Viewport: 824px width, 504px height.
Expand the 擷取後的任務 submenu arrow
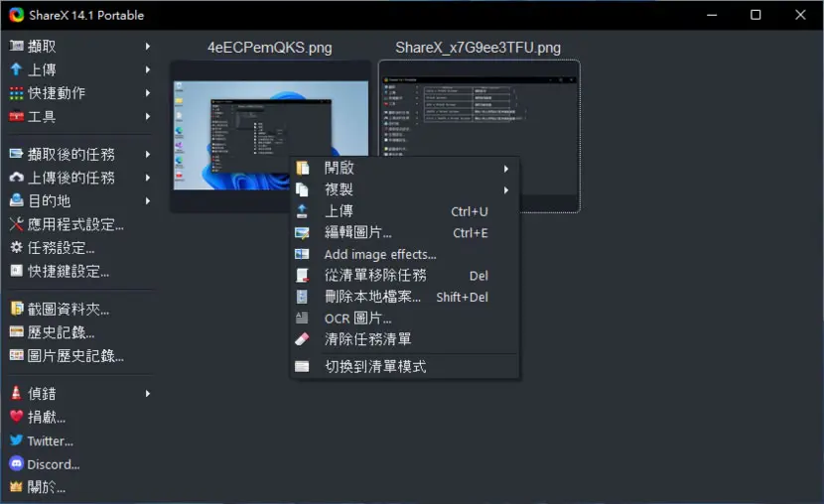148,155
